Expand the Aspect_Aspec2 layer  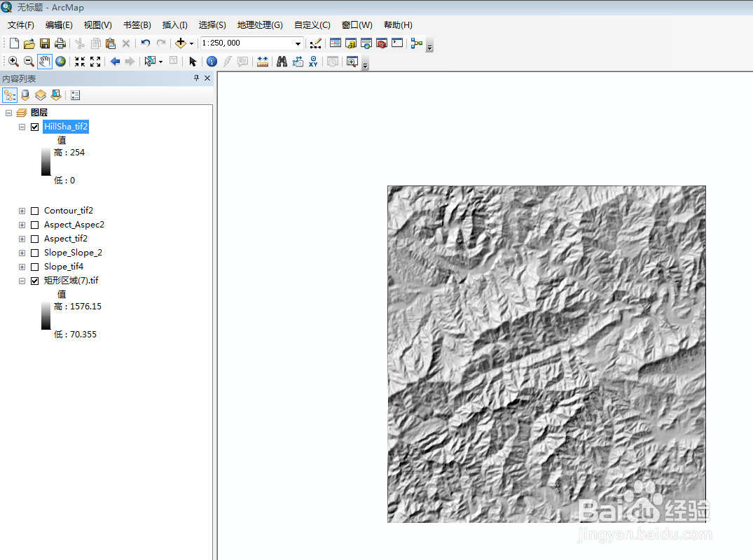22,225
